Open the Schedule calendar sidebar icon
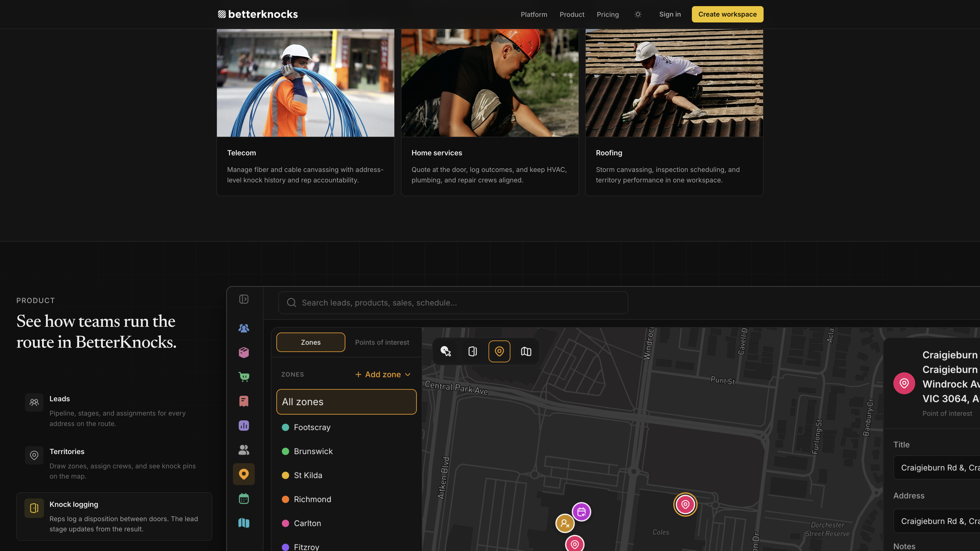The height and width of the screenshot is (551, 980). (244, 498)
